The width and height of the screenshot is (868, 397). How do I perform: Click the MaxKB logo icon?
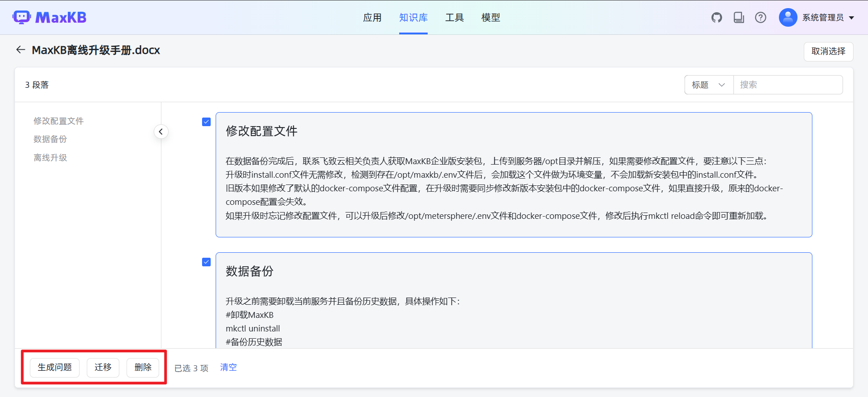pos(22,17)
